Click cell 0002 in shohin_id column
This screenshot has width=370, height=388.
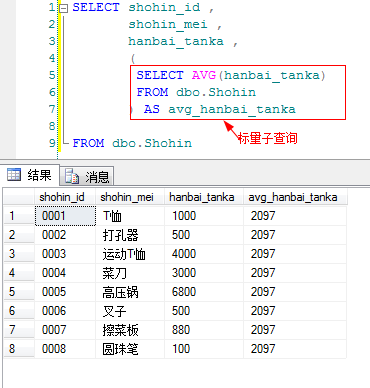click(x=65, y=235)
